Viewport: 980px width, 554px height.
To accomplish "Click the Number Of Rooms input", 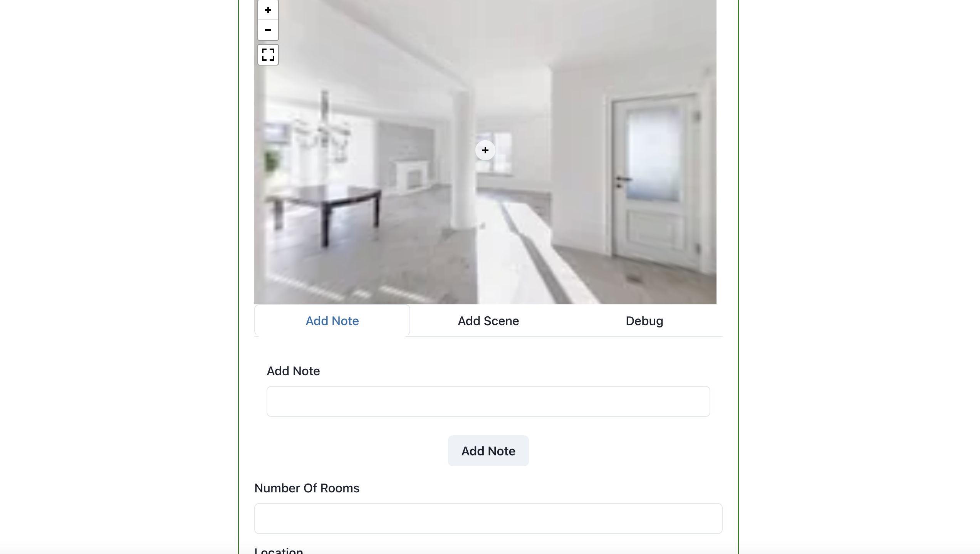I will point(488,519).
